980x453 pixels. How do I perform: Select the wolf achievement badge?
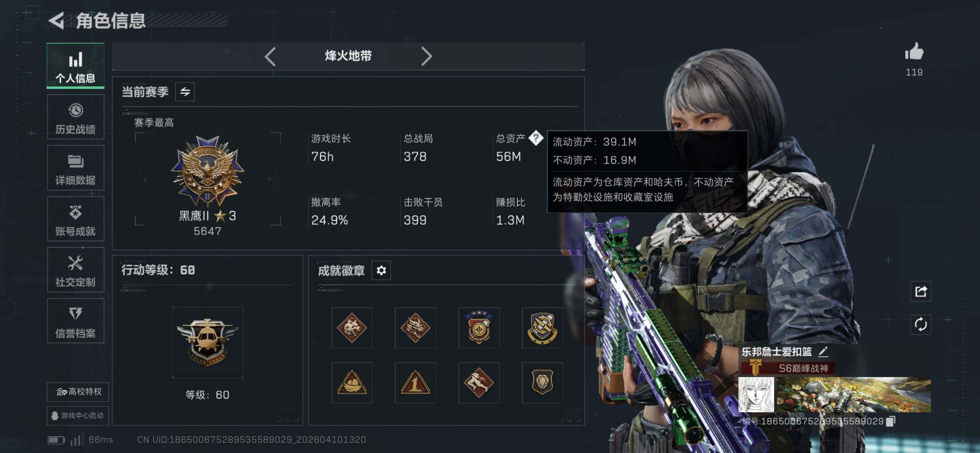(352, 328)
